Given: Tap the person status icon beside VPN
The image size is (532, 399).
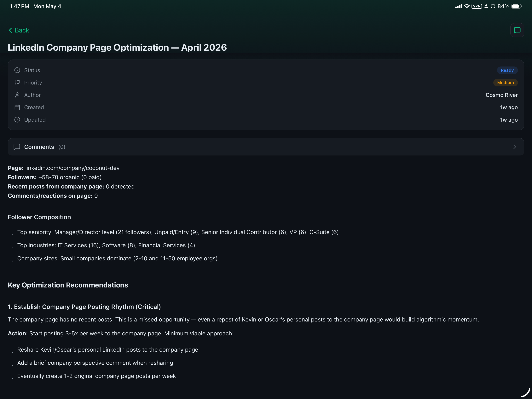Looking at the screenshot, I should click(x=486, y=6).
